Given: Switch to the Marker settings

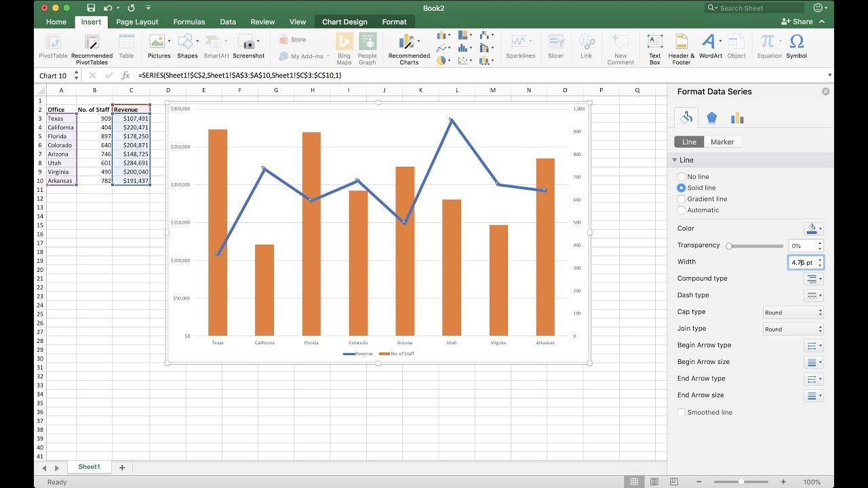Looking at the screenshot, I should [x=723, y=142].
